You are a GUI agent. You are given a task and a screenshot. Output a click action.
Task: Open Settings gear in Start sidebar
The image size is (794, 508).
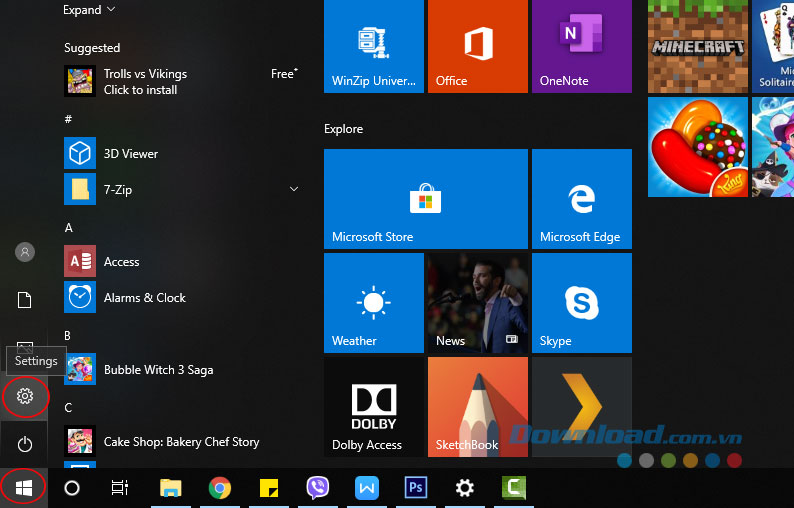click(25, 397)
